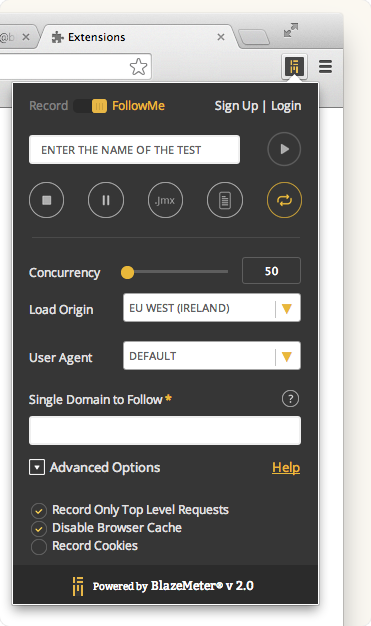Screen dimensions: 371x626
Task: Pause the recording
Action: pyautogui.click(x=106, y=200)
